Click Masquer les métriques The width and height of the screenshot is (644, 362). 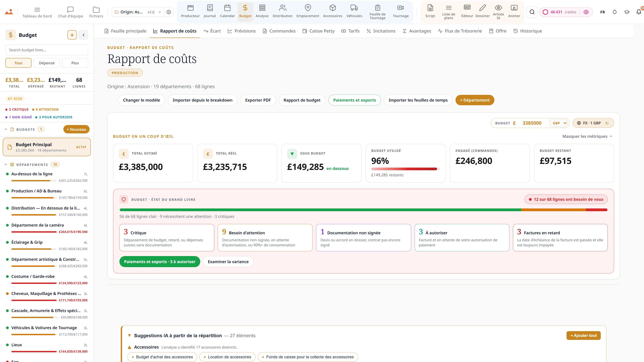point(587,136)
